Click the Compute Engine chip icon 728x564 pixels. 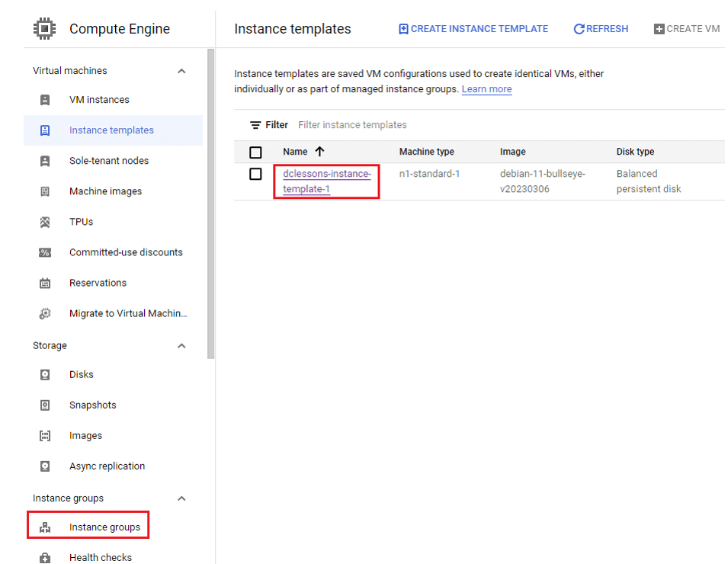[x=44, y=29]
